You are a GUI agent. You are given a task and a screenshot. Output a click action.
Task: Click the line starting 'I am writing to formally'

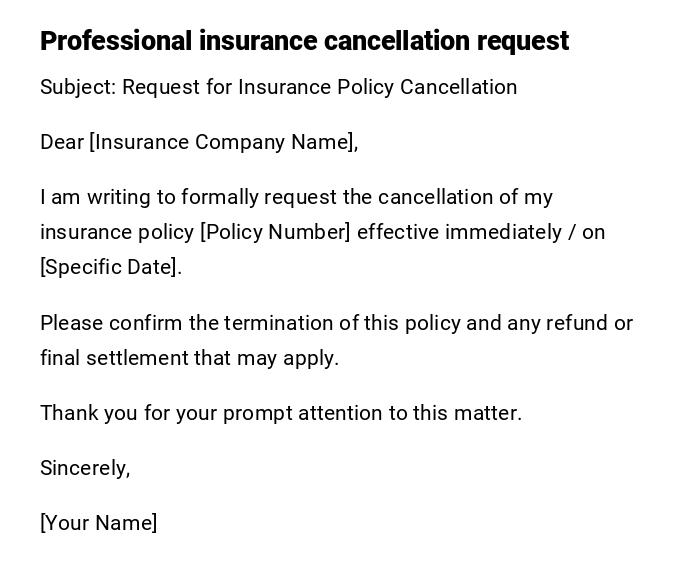(296, 197)
